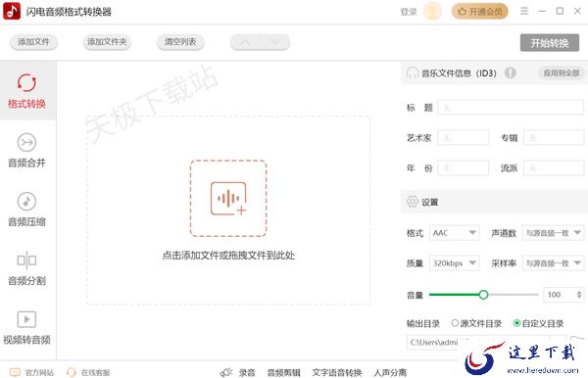The image size is (588, 378).
Task: Click the gear icon beside 设置
Action: click(x=413, y=202)
